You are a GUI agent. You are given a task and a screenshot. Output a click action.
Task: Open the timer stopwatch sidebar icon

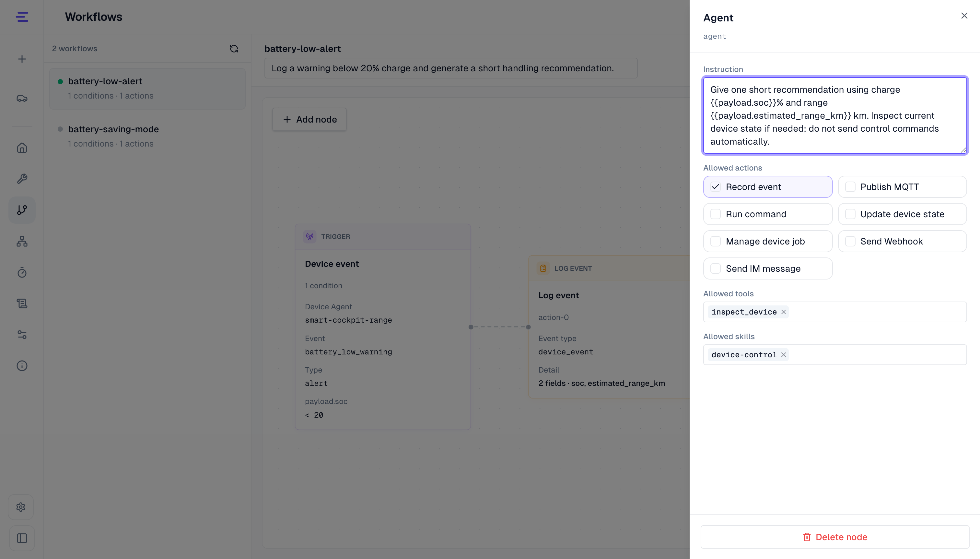click(22, 272)
